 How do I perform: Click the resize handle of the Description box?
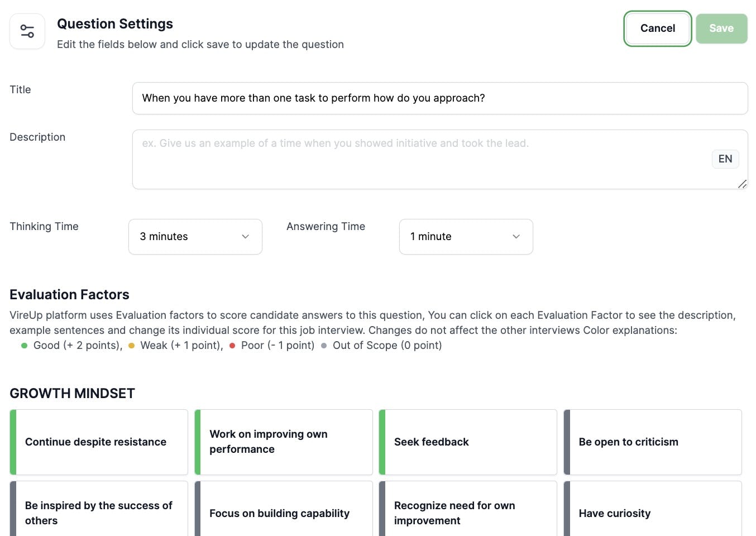click(x=743, y=184)
